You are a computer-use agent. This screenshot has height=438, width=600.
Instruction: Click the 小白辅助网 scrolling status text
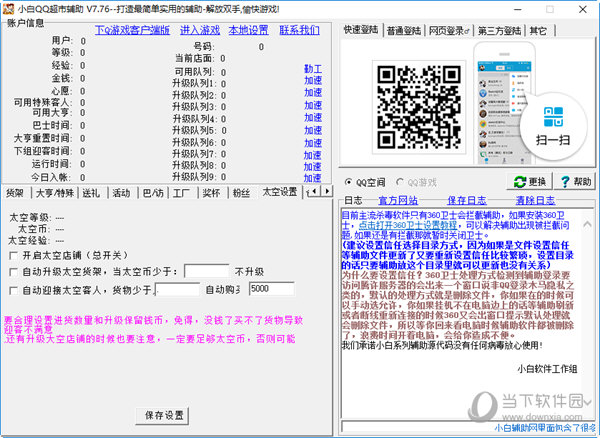[544, 427]
